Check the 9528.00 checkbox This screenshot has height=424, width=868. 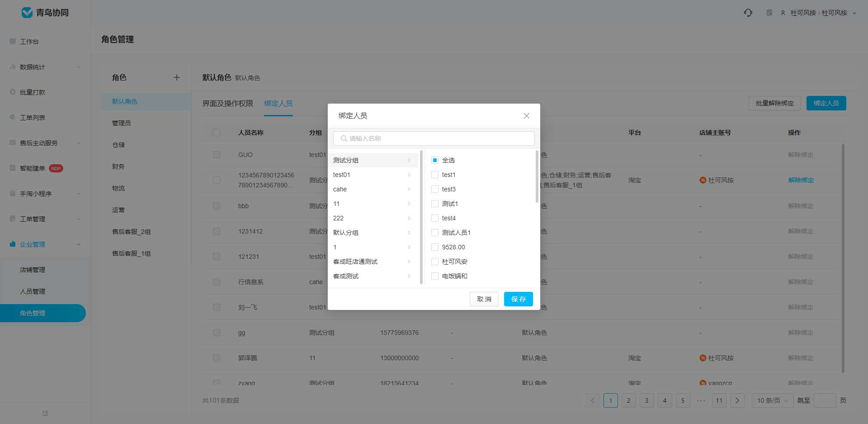click(x=435, y=247)
